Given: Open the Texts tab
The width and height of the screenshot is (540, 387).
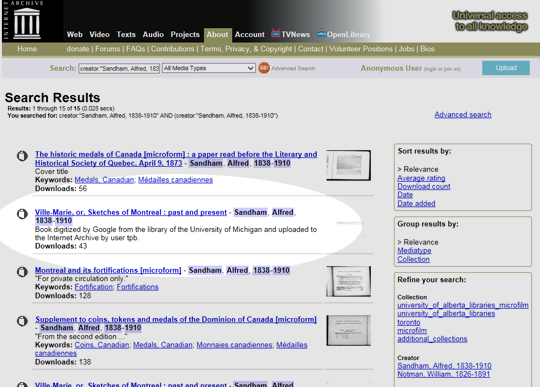Looking at the screenshot, I should coord(126,34).
